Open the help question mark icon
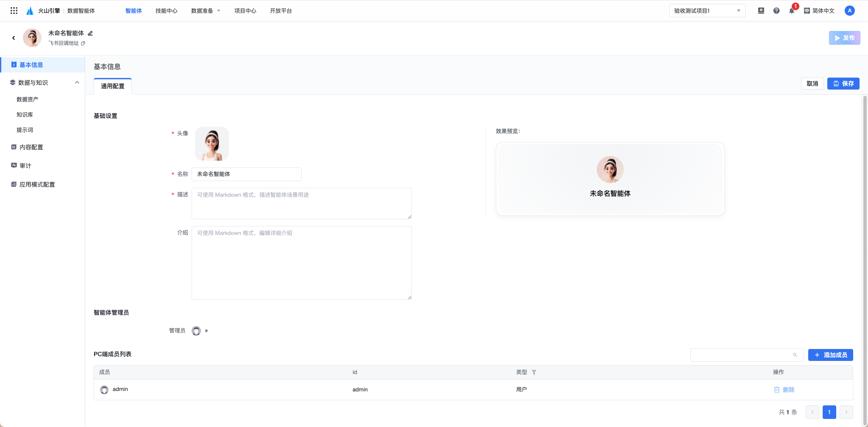868x427 pixels. click(x=776, y=11)
